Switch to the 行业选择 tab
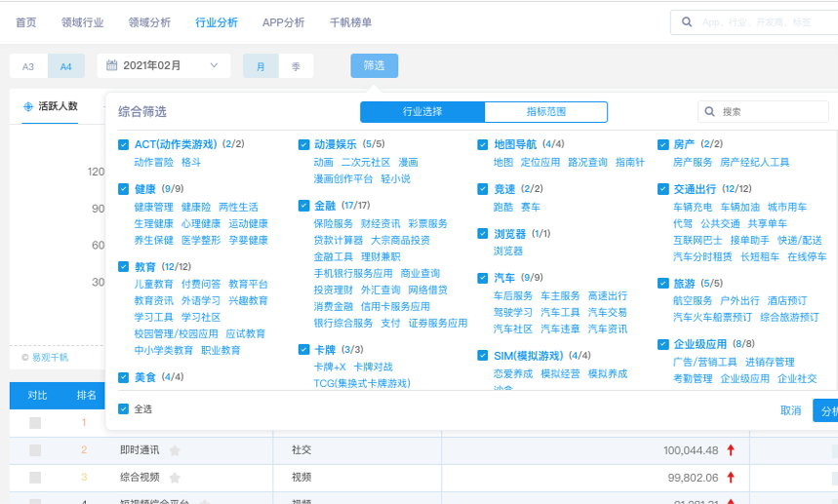This screenshot has width=838, height=504. point(422,111)
